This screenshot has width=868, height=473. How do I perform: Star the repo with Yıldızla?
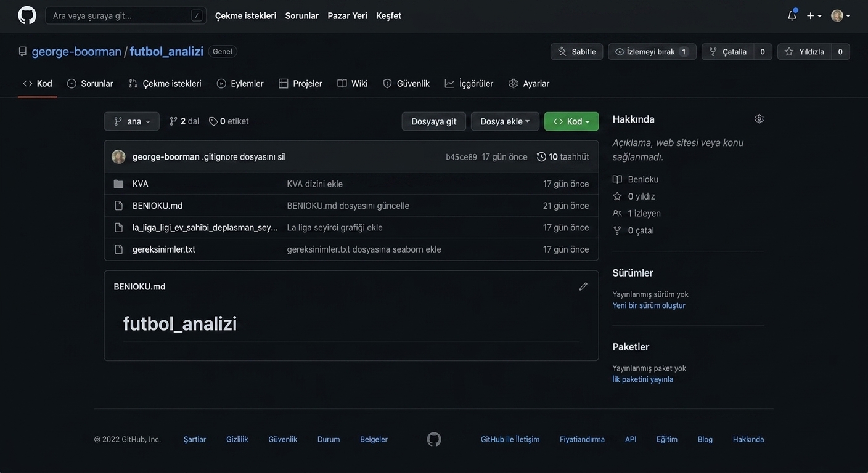[805, 52]
